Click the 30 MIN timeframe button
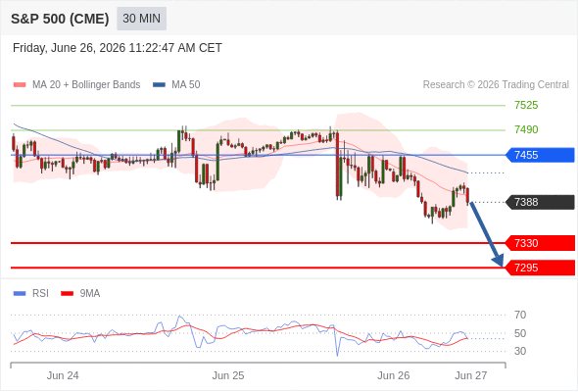The image size is (578, 392). tap(141, 19)
